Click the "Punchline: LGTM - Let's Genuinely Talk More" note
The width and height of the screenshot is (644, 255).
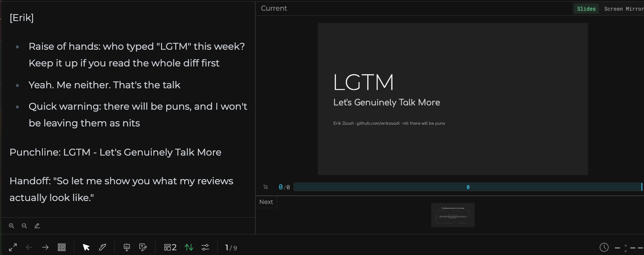pos(115,152)
